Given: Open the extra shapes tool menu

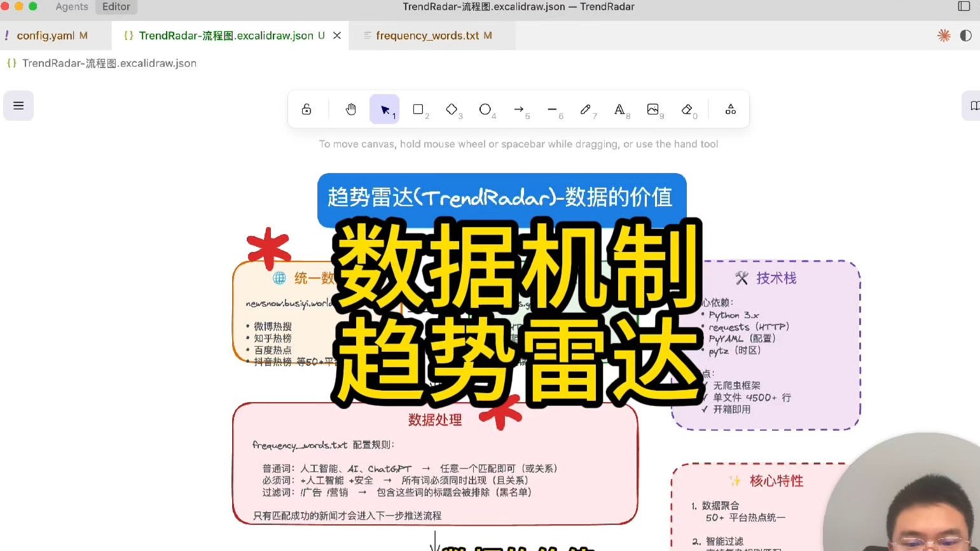Looking at the screenshot, I should [x=730, y=109].
